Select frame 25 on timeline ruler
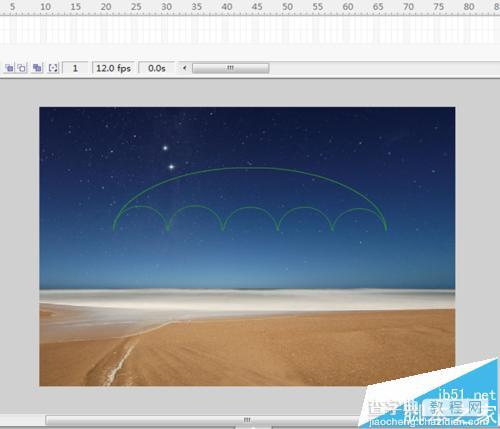The width and height of the screenshot is (500, 429). click(136, 7)
